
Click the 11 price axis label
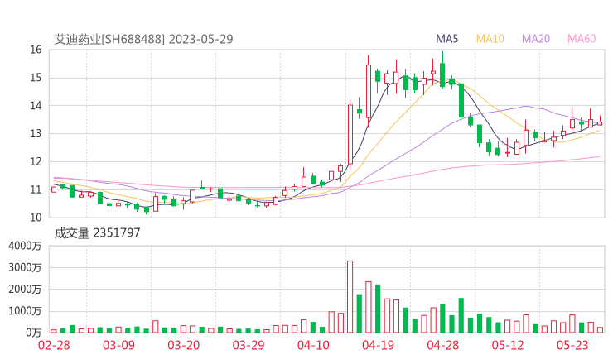36,189
